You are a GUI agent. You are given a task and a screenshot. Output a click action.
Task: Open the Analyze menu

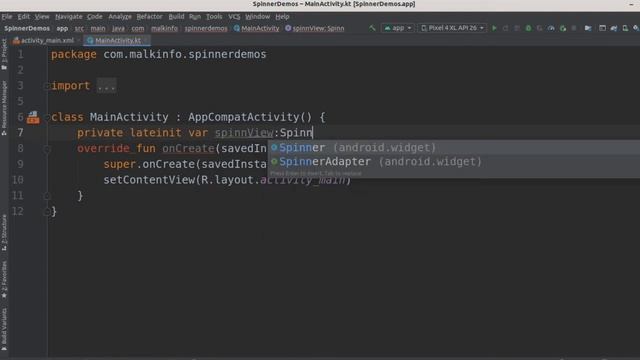pyautogui.click(x=120, y=17)
